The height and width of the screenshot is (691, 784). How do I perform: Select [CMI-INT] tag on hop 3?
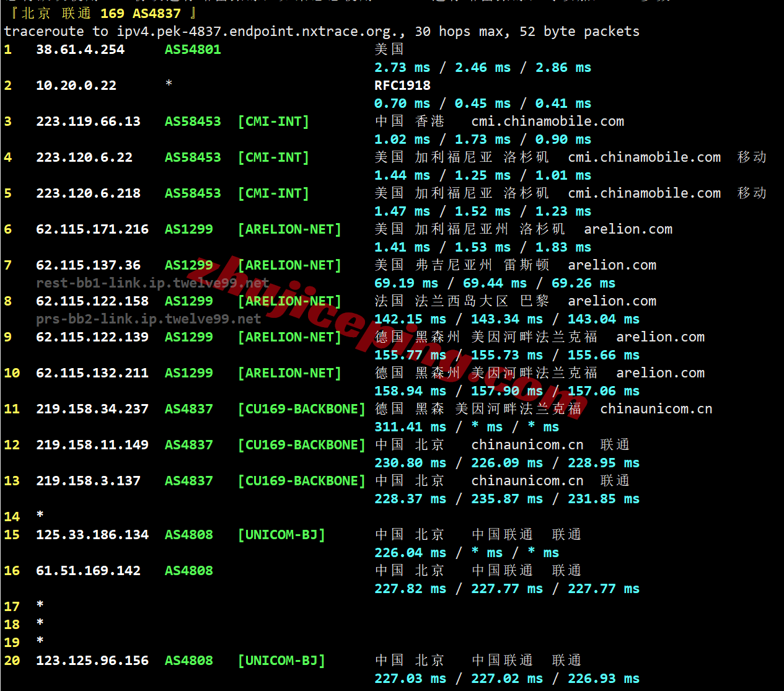tap(273, 121)
